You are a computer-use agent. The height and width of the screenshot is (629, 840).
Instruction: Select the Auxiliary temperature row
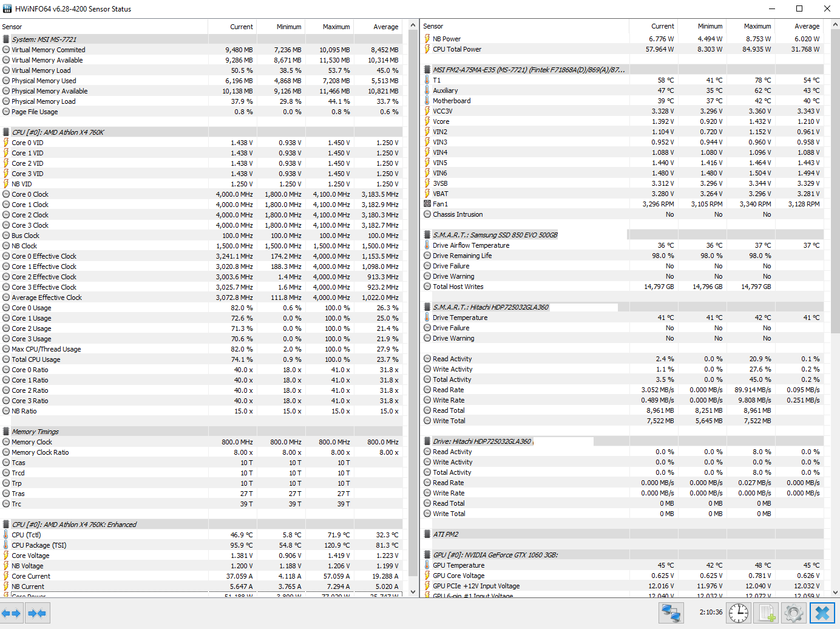[x=622, y=90]
